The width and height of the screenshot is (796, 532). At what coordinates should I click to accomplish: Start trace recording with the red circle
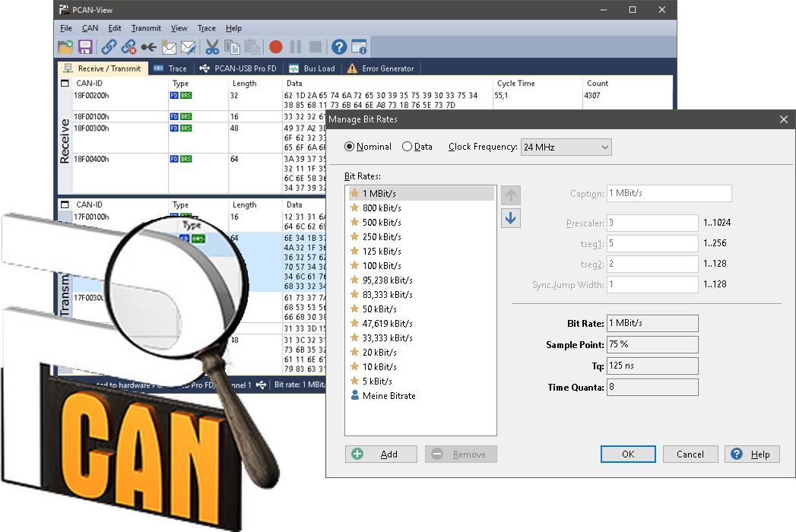pyautogui.click(x=276, y=47)
